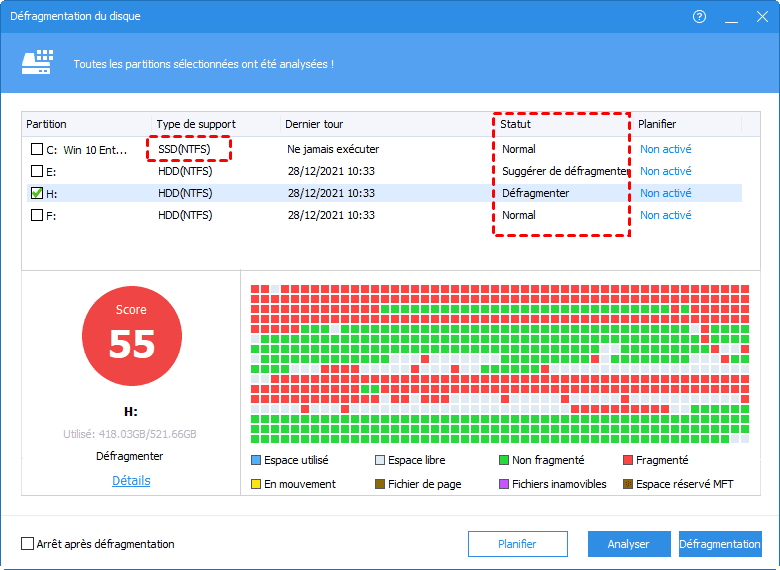Screen dimensions: 780x570
Task: Click the red Score 55 circle
Action: tap(132, 336)
